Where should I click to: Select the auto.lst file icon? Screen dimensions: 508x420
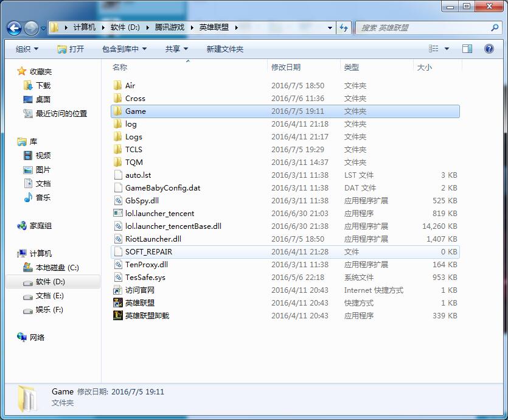tap(118, 175)
